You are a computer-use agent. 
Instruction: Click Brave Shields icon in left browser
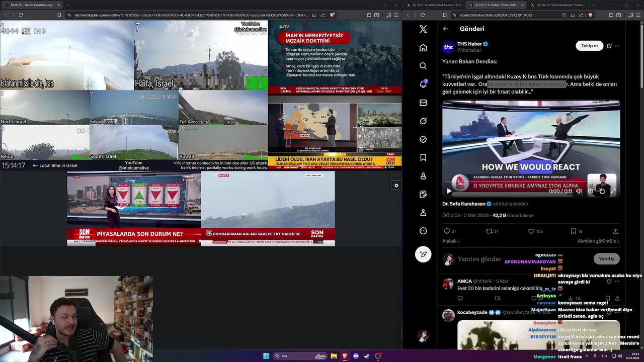point(332,15)
